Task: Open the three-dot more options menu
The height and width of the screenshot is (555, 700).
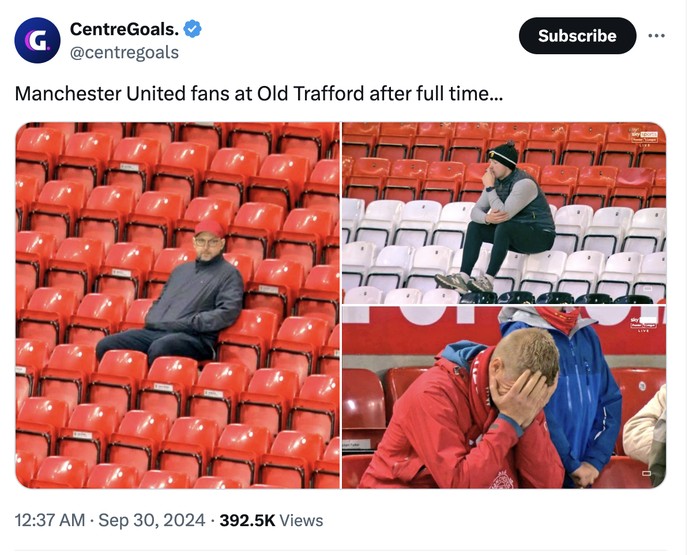Action: click(x=656, y=36)
